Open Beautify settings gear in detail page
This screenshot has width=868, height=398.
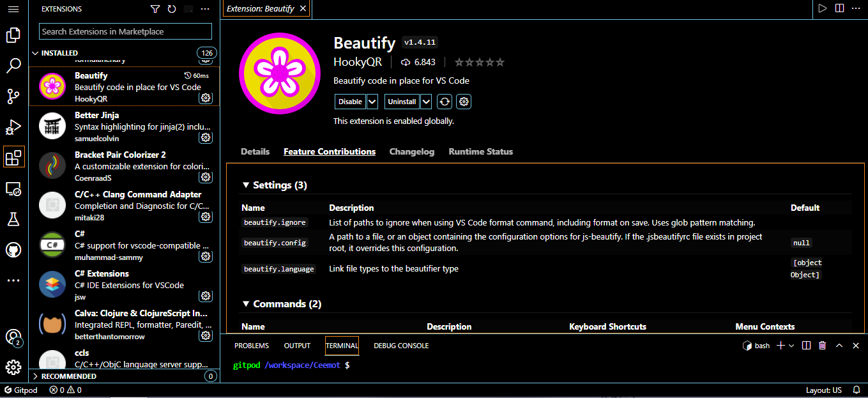point(464,102)
